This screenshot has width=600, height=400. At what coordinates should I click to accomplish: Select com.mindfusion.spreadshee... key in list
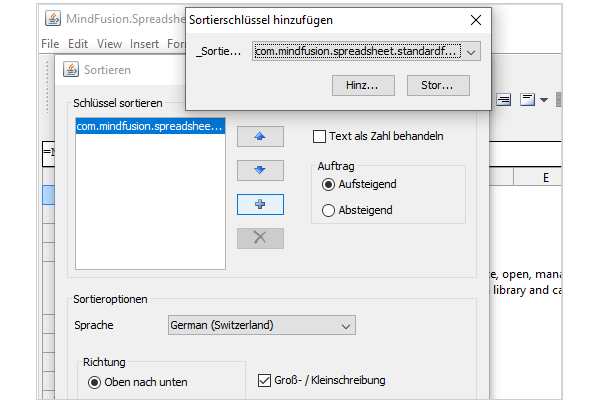(150, 126)
